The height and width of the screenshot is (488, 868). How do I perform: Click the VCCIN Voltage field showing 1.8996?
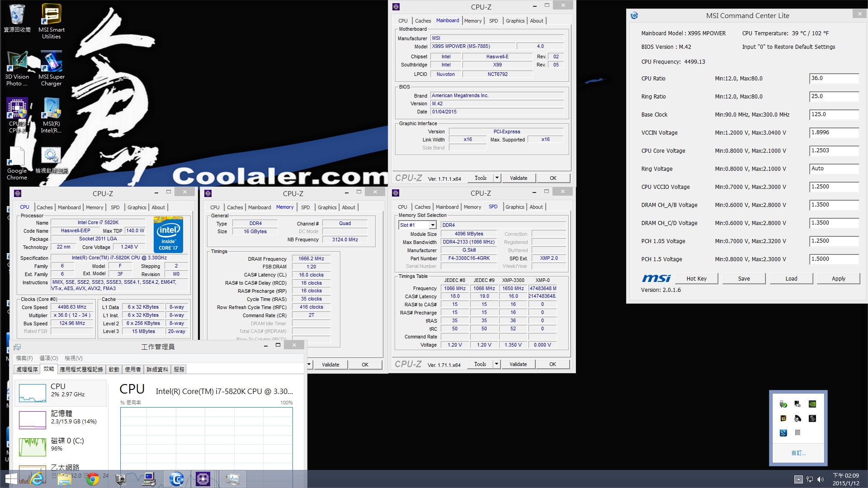(x=834, y=132)
